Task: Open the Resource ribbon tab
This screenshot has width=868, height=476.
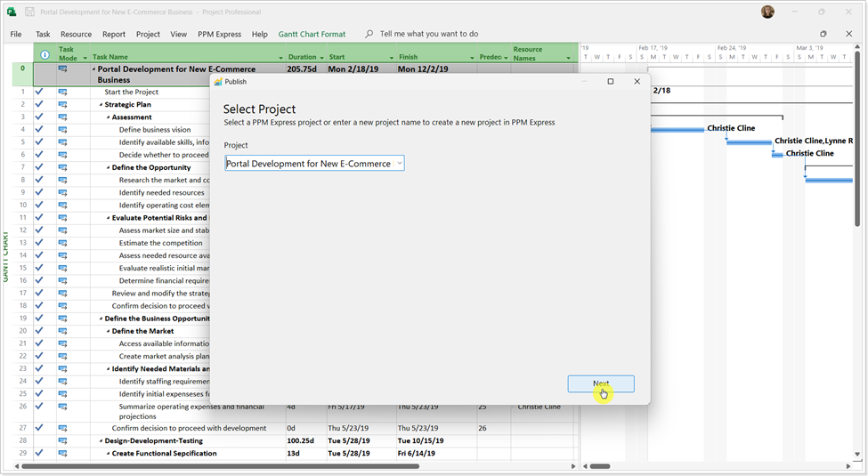Action: coord(76,34)
